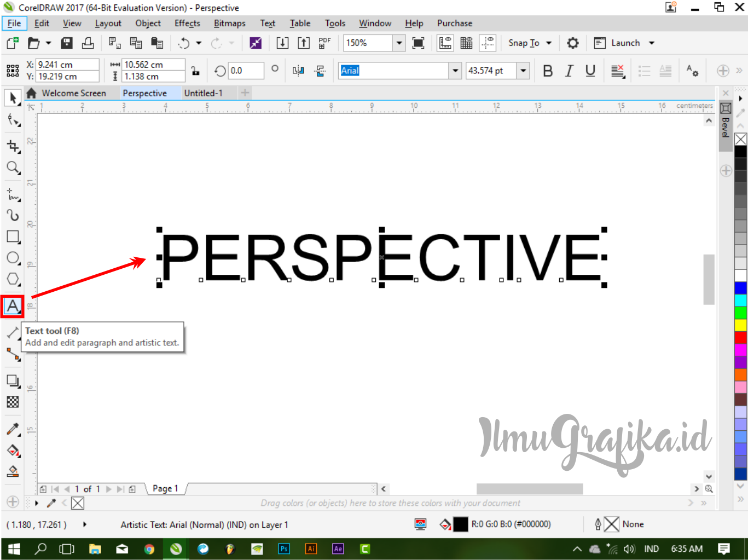Image resolution: width=748 pixels, height=560 pixels.
Task: Click the Snap To button
Action: tap(525, 43)
